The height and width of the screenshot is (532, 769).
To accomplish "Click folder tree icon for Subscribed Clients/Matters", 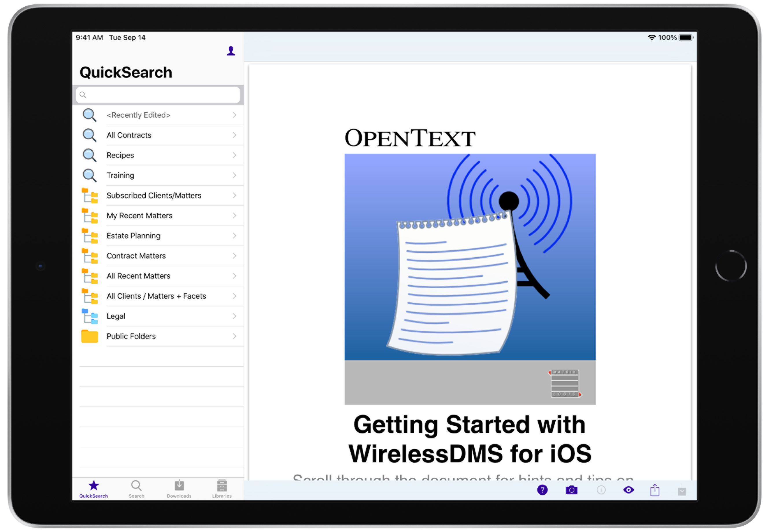I will (90, 196).
